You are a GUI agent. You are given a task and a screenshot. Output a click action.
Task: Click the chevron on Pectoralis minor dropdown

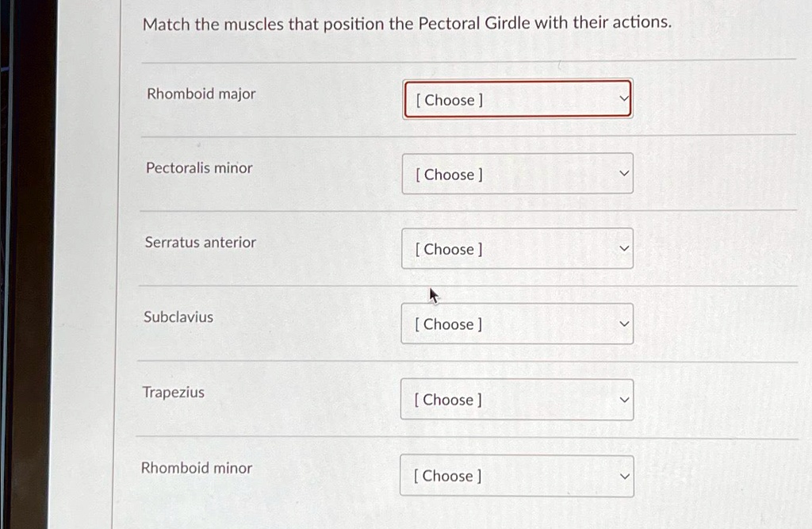(625, 174)
